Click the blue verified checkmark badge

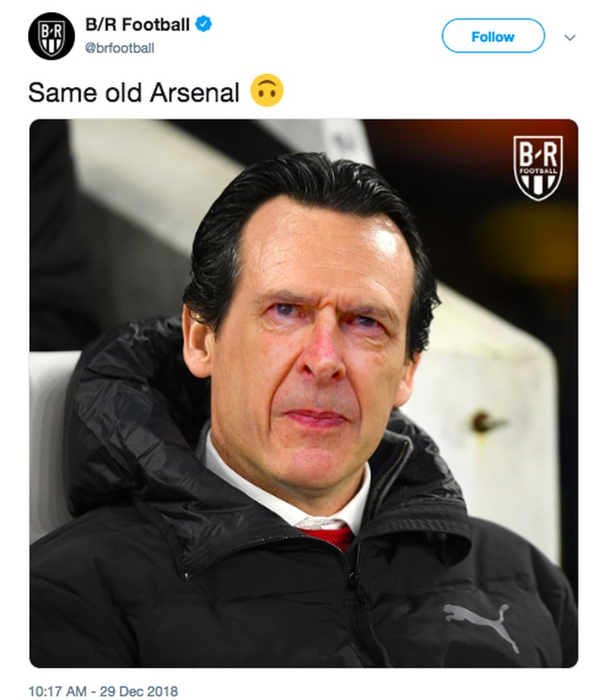click(204, 23)
